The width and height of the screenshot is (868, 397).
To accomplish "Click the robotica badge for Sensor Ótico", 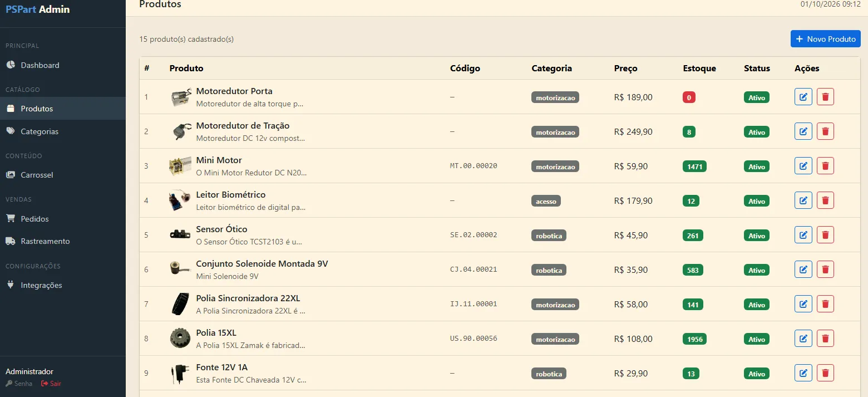I will pyautogui.click(x=549, y=236).
